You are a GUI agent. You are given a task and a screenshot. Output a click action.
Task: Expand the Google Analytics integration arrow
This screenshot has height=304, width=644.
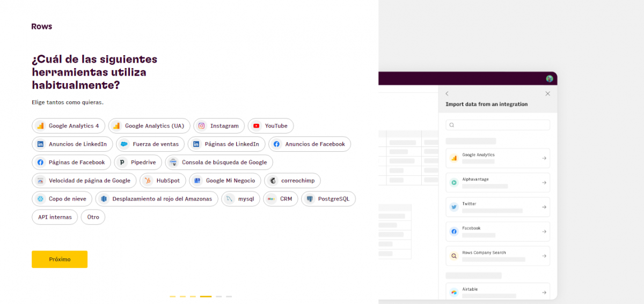[544, 158]
